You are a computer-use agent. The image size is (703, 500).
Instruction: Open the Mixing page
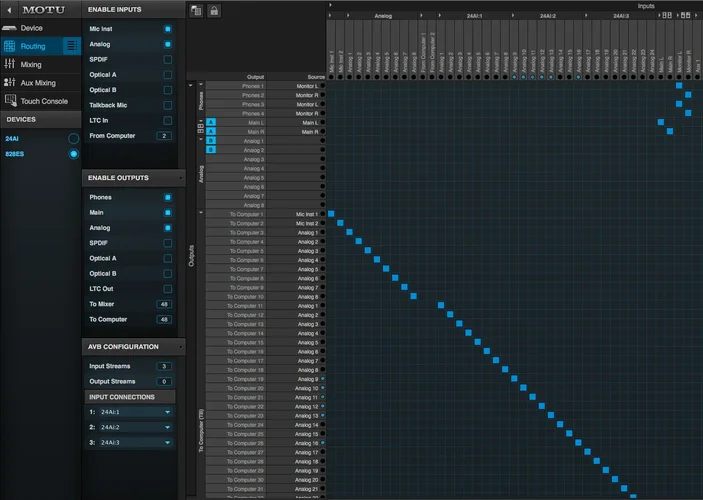pyautogui.click(x=31, y=64)
